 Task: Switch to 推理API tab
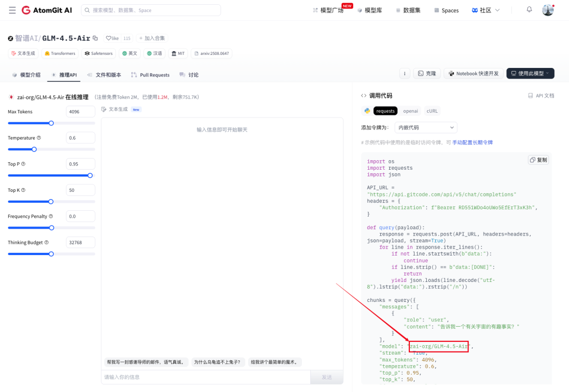point(64,75)
